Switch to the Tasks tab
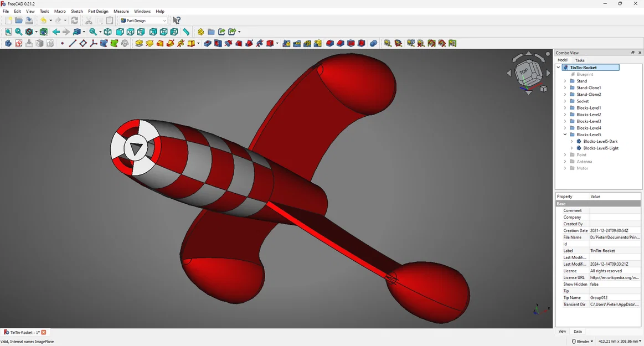Viewport: 644px width, 346px height. pos(580,60)
